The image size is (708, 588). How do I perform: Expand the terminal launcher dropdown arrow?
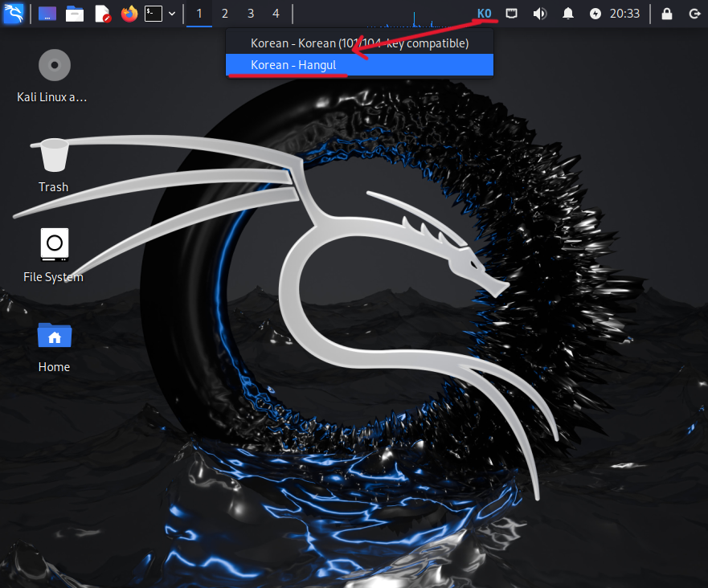172,14
